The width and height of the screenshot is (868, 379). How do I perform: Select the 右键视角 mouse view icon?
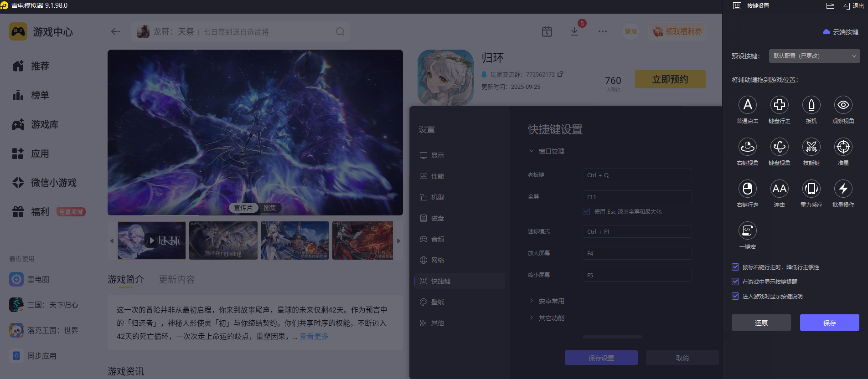pyautogui.click(x=748, y=147)
